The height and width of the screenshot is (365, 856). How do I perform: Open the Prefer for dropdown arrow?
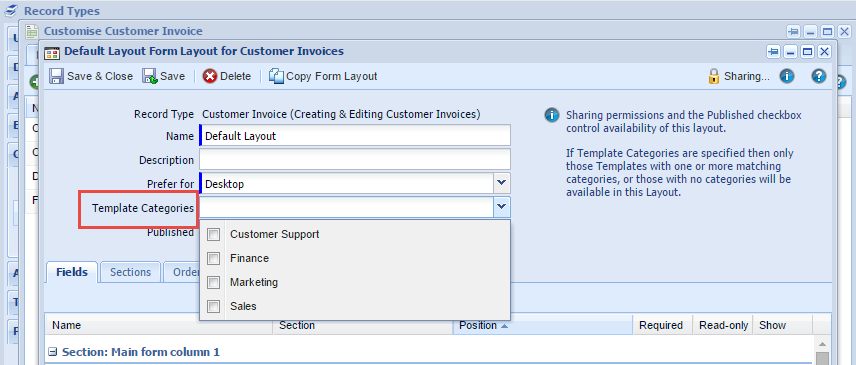click(x=502, y=183)
